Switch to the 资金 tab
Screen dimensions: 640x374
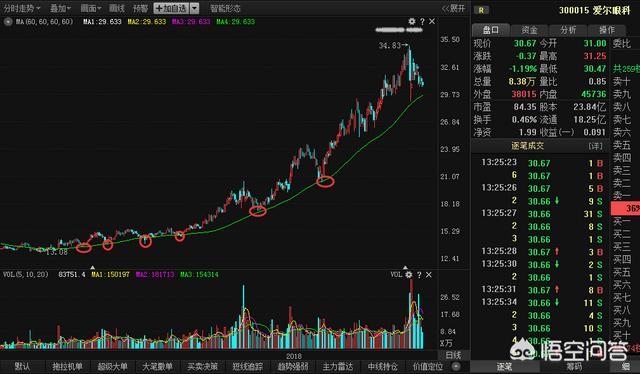(x=529, y=30)
